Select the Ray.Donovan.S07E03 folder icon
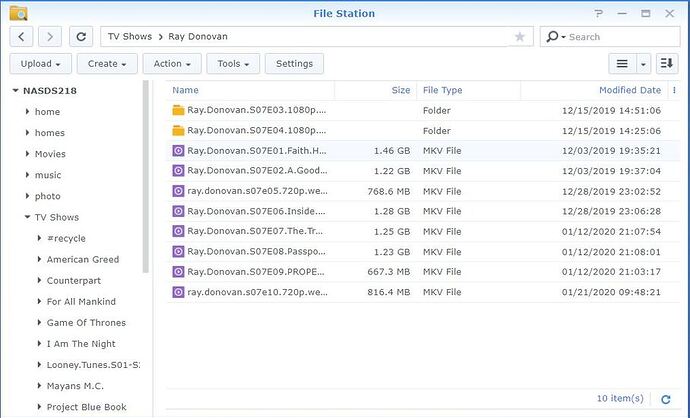This screenshot has width=690, height=418. pyautogui.click(x=178, y=110)
